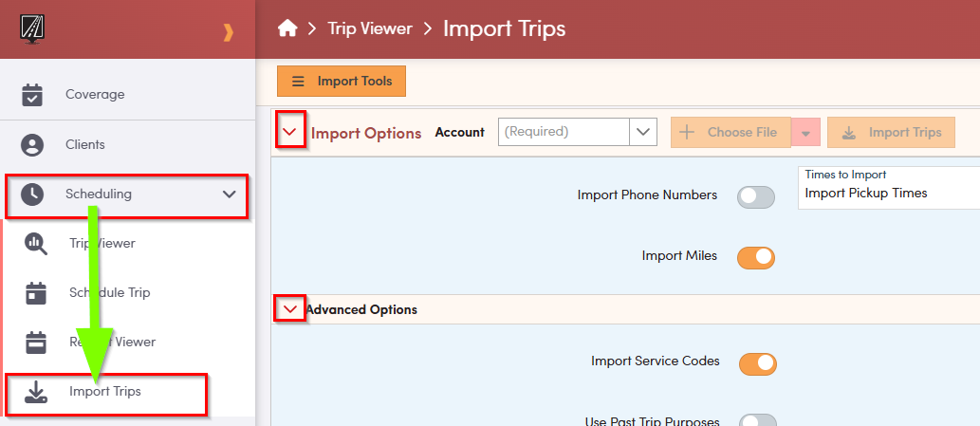980x426 pixels.
Task: Click the home icon in breadcrumb
Action: 287,28
